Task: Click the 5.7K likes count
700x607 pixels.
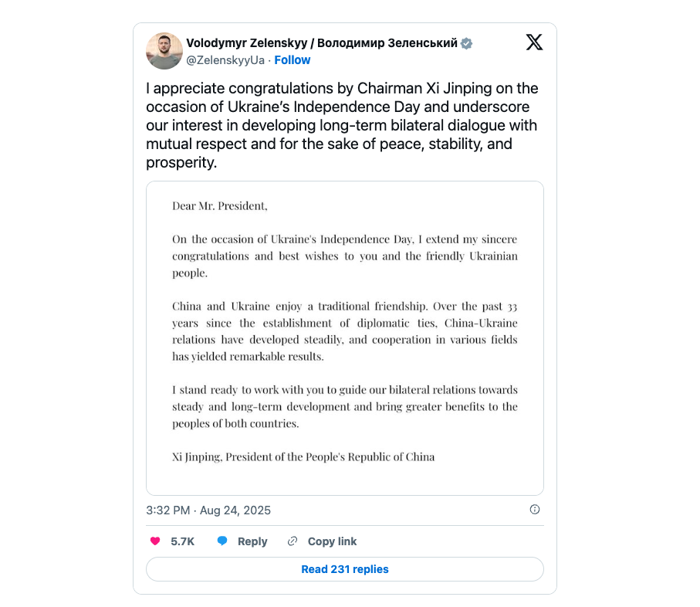Action: (182, 541)
